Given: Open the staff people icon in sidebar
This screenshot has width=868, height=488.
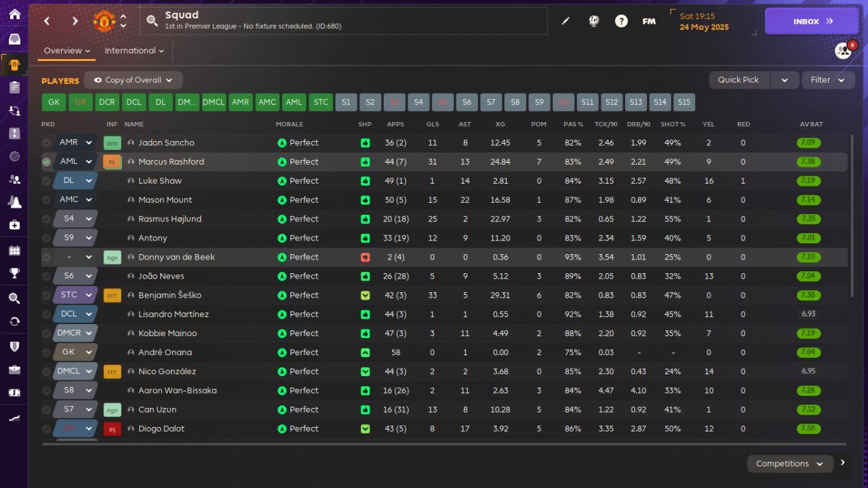Looking at the screenshot, I should (14, 180).
